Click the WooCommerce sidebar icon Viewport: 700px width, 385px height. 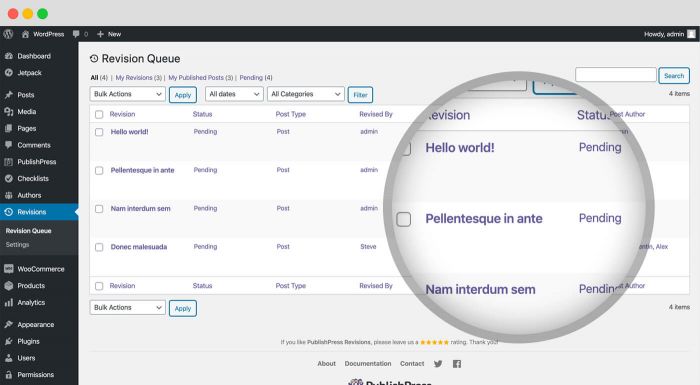[x=8, y=269]
